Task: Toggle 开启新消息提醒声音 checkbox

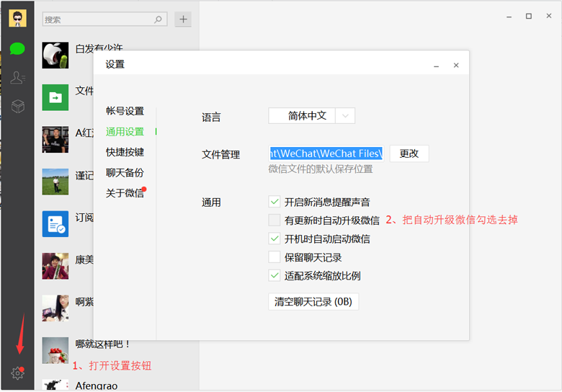Action: (x=275, y=202)
